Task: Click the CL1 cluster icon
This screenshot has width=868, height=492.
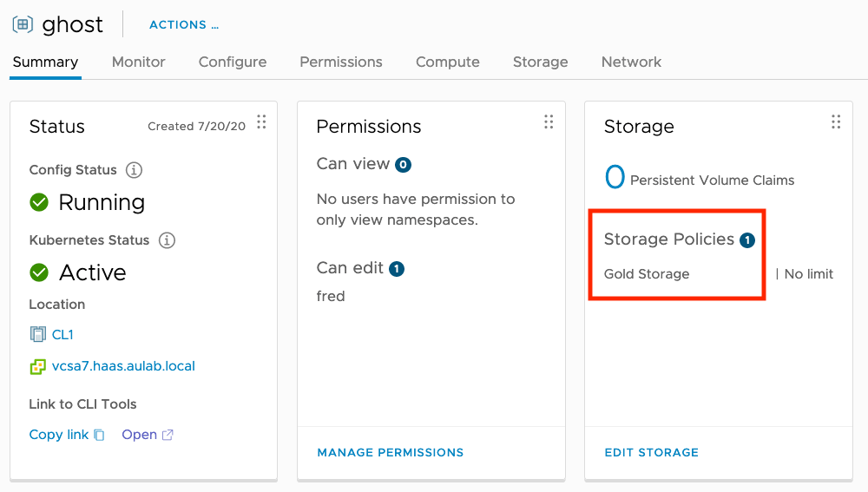Action: tap(37, 334)
